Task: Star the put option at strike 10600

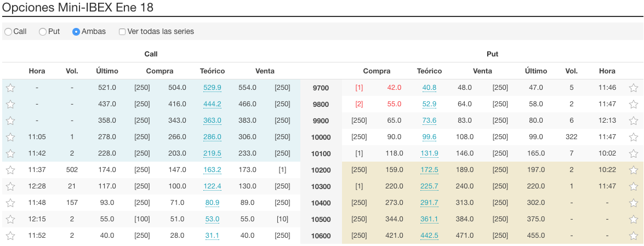Action: click(634, 236)
